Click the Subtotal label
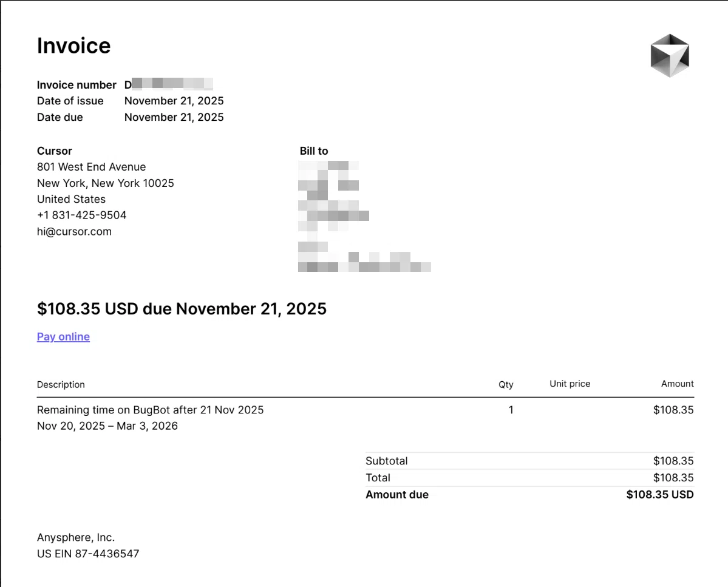Image resolution: width=728 pixels, height=587 pixels. pos(387,461)
